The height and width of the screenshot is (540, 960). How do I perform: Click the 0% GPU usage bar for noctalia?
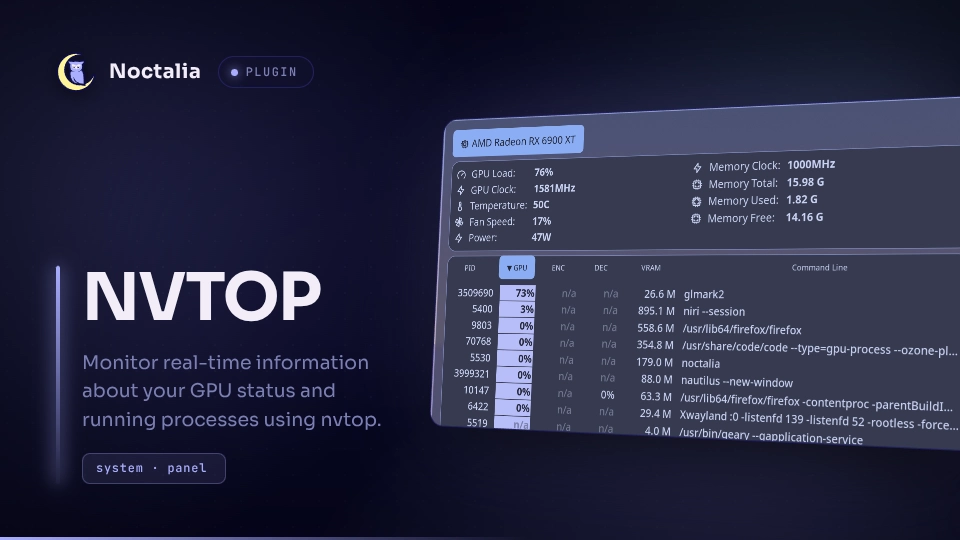click(514, 359)
